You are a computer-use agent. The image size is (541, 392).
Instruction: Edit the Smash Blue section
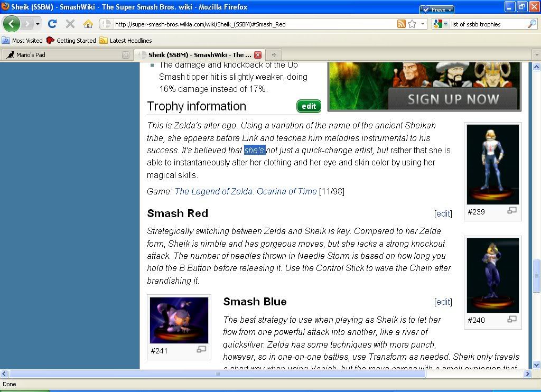tap(443, 302)
